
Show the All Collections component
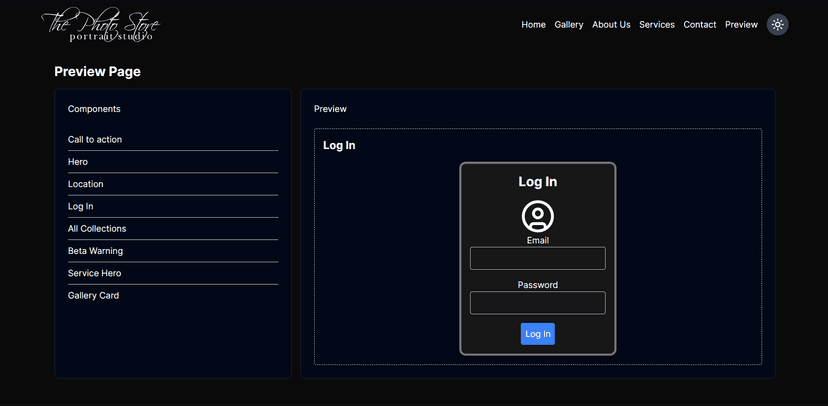click(97, 229)
